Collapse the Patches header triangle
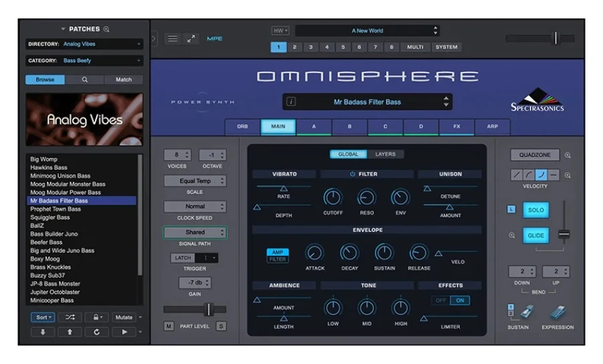Viewport: 603px width, 364px height. 63,29
